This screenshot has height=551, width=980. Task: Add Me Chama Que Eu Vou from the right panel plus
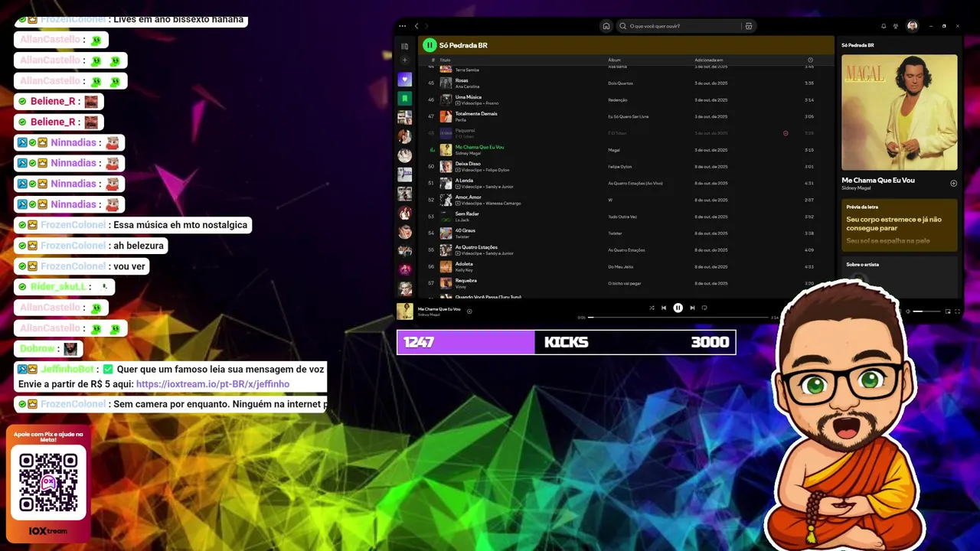coord(953,184)
